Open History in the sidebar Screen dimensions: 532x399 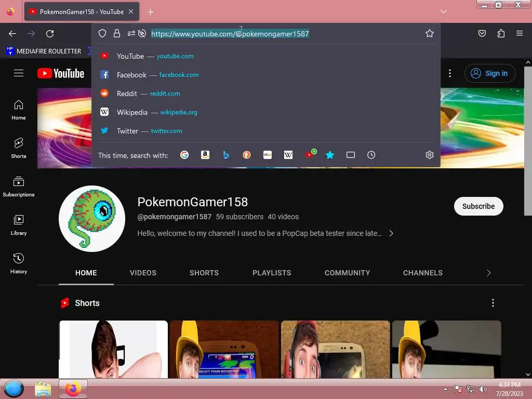click(x=19, y=263)
